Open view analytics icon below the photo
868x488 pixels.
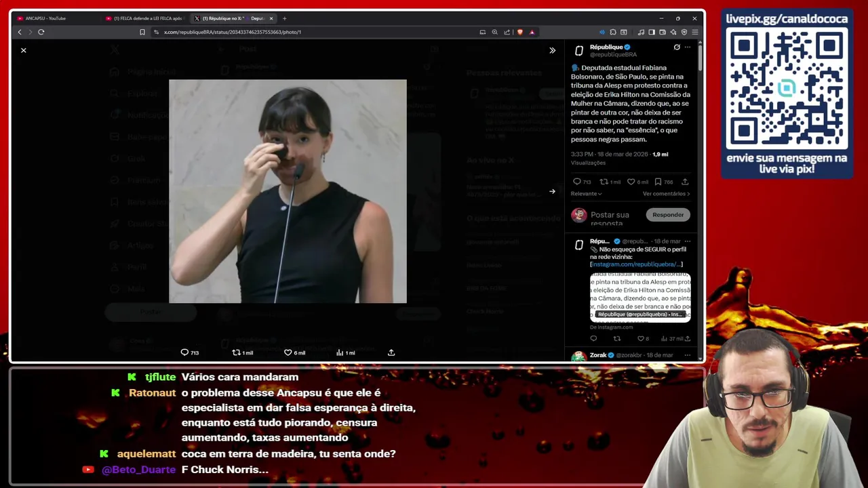(340, 352)
